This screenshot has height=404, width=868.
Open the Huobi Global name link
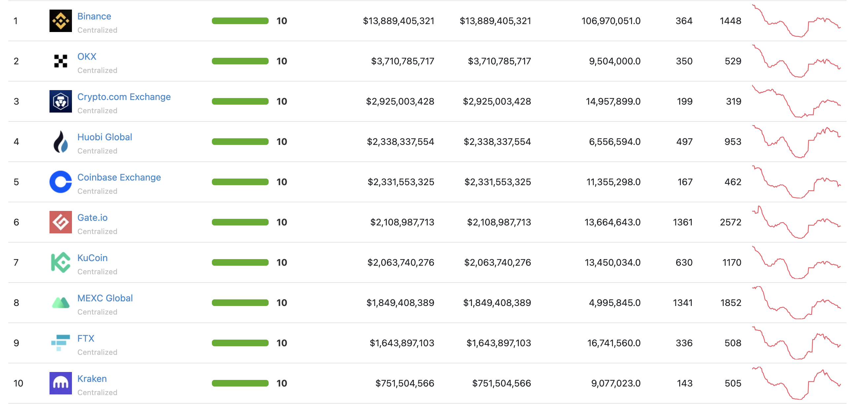pyautogui.click(x=104, y=137)
